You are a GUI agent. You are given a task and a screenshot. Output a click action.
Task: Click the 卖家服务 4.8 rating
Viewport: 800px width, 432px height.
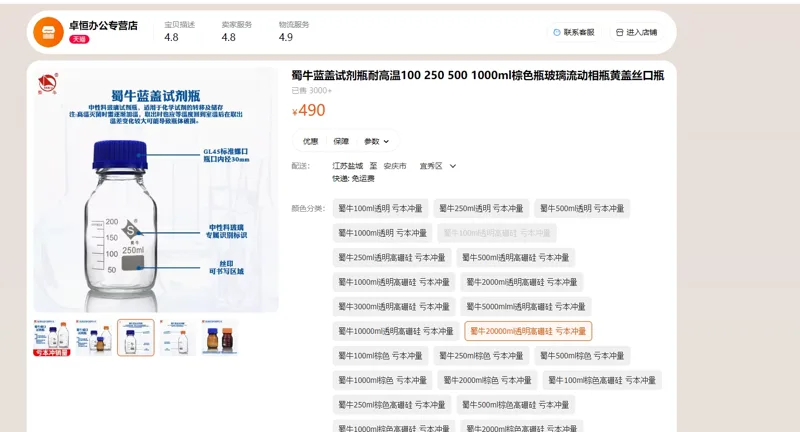pos(236,31)
